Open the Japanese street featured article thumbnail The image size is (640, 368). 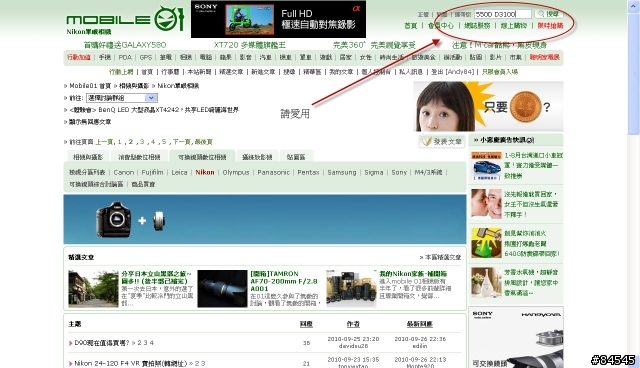coord(93,289)
